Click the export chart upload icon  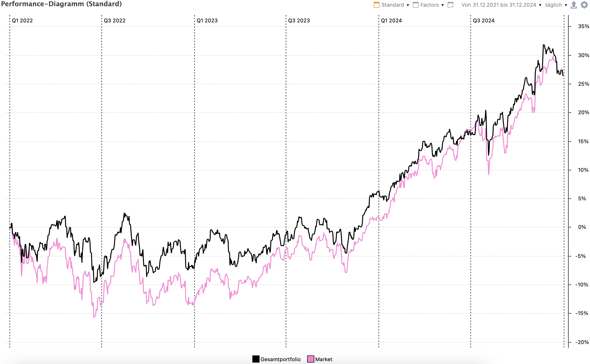pos(574,5)
